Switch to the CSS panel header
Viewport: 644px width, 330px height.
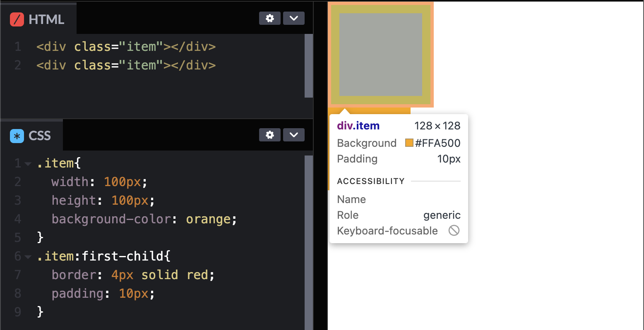point(39,136)
